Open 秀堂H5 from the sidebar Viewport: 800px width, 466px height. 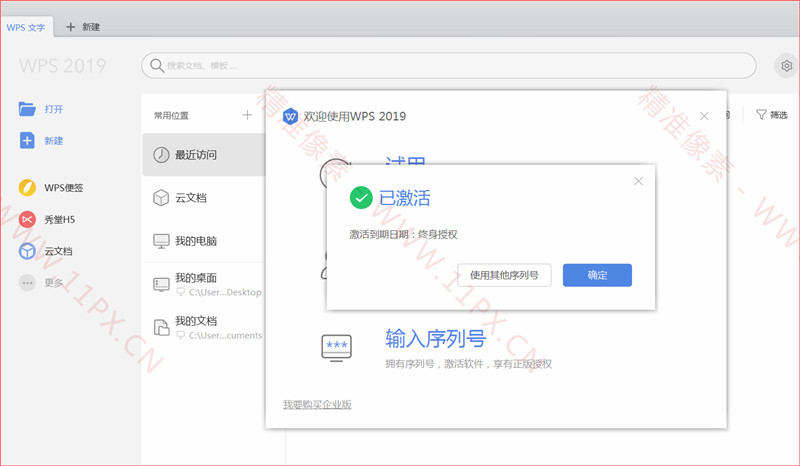pyautogui.click(x=47, y=219)
